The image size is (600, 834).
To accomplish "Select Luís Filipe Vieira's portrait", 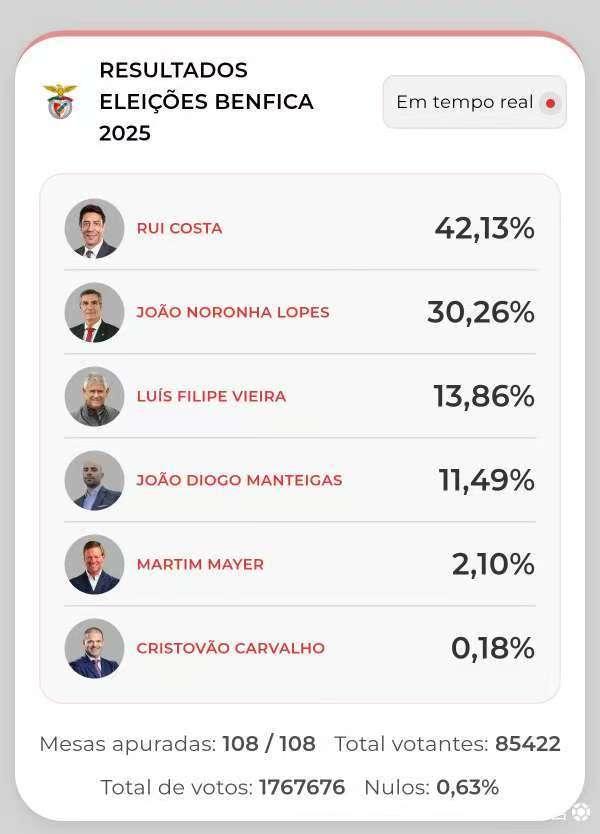I will coord(94,396).
